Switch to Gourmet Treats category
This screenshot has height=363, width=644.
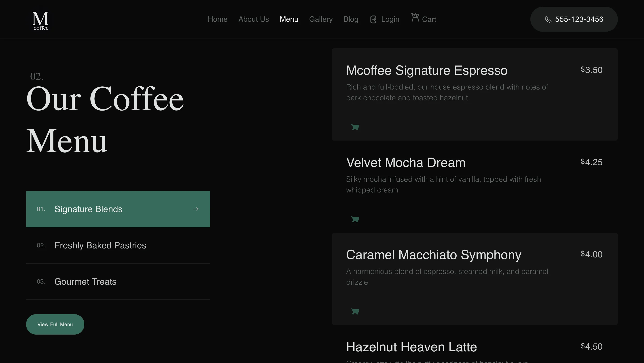pyautogui.click(x=85, y=282)
